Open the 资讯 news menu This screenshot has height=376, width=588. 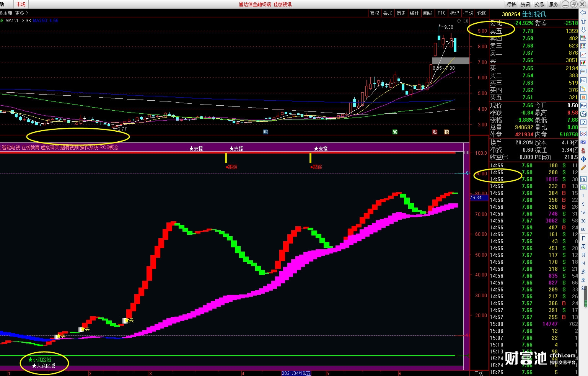525,4
